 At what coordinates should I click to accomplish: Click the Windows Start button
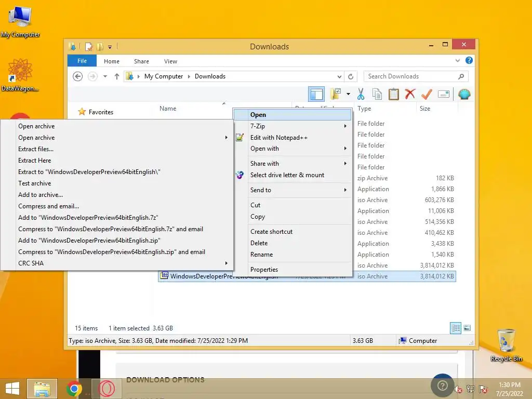click(12, 389)
